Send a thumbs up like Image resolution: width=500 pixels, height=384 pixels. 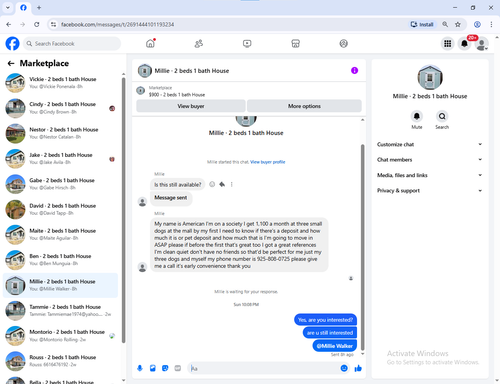tap(358, 368)
